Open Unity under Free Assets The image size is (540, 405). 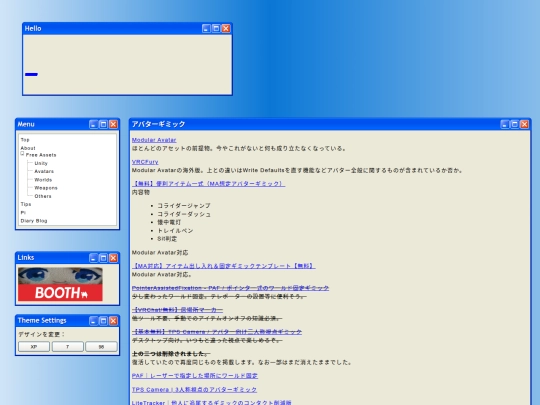click(x=41, y=163)
